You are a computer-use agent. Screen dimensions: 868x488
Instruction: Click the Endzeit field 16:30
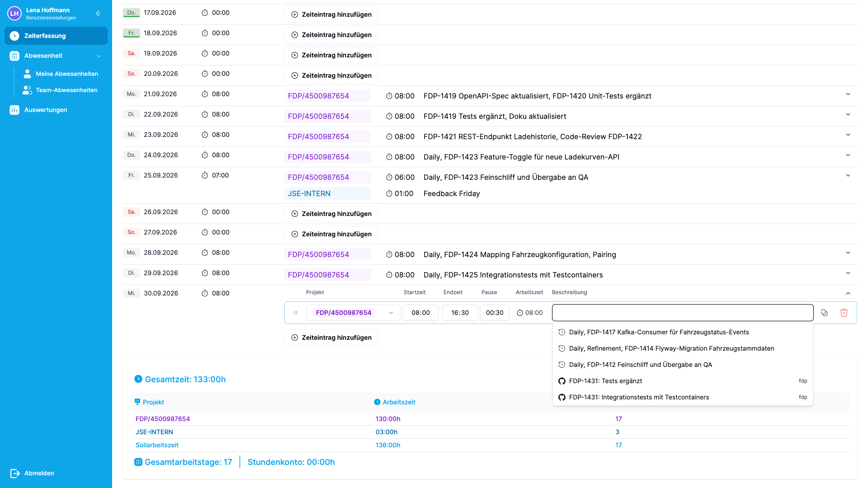(x=460, y=313)
